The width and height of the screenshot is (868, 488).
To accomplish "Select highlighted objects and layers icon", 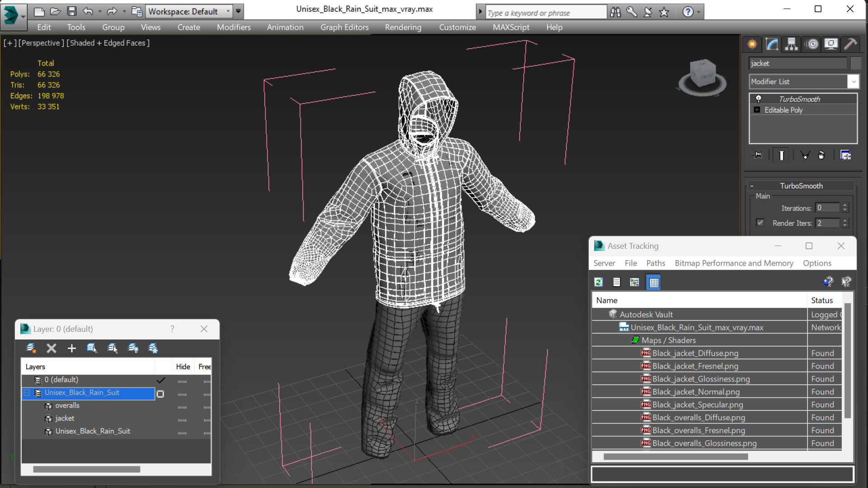I will [92, 348].
